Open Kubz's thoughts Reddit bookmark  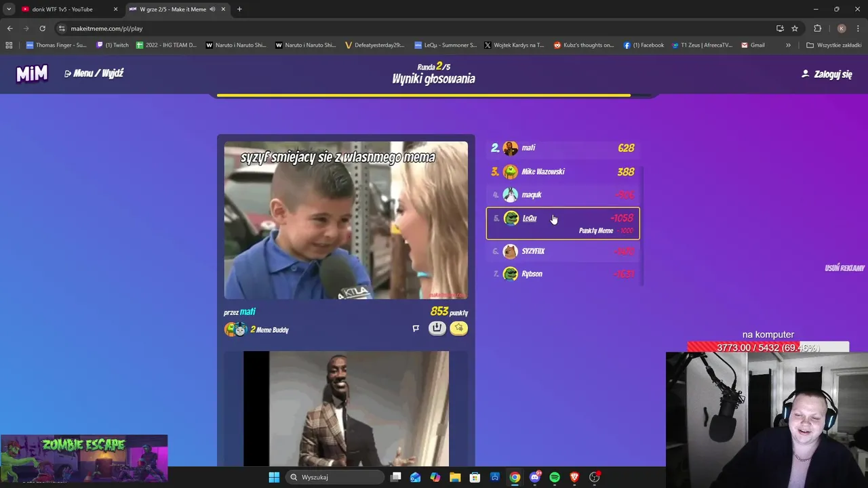tap(584, 45)
